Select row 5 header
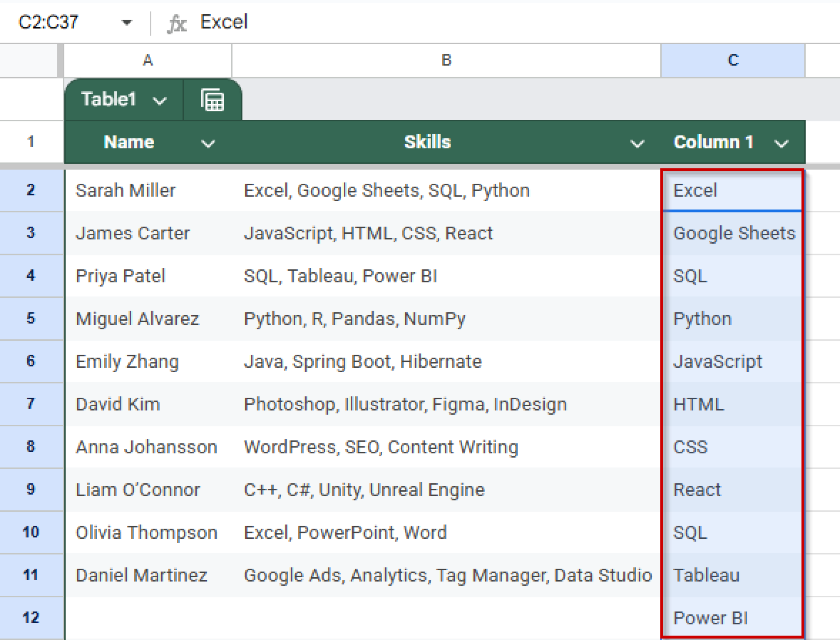The width and height of the screenshot is (840, 640). [31, 319]
